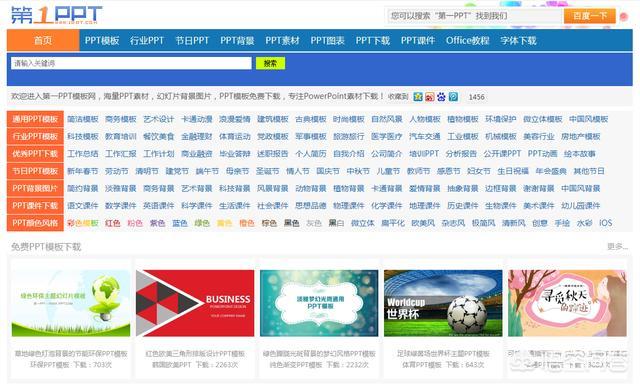Open the 英语课件 link
Screen dimensions: 640x384
pos(159,206)
